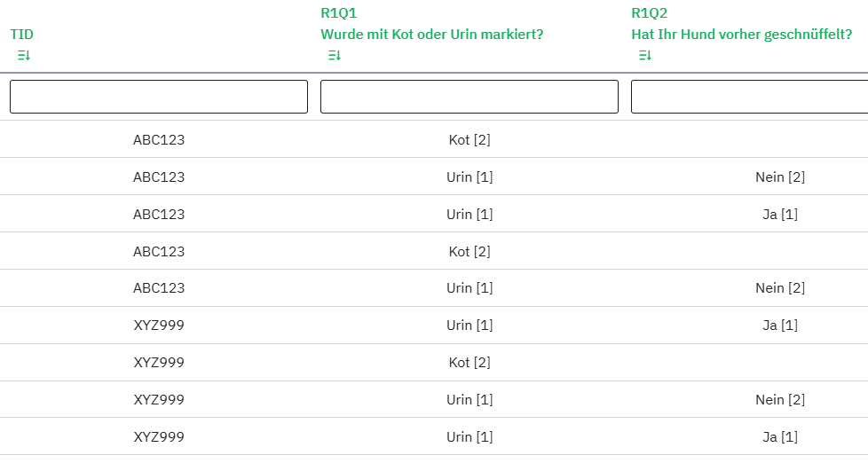Select "Kot [2]" in the third XYZ999 row

(470, 363)
